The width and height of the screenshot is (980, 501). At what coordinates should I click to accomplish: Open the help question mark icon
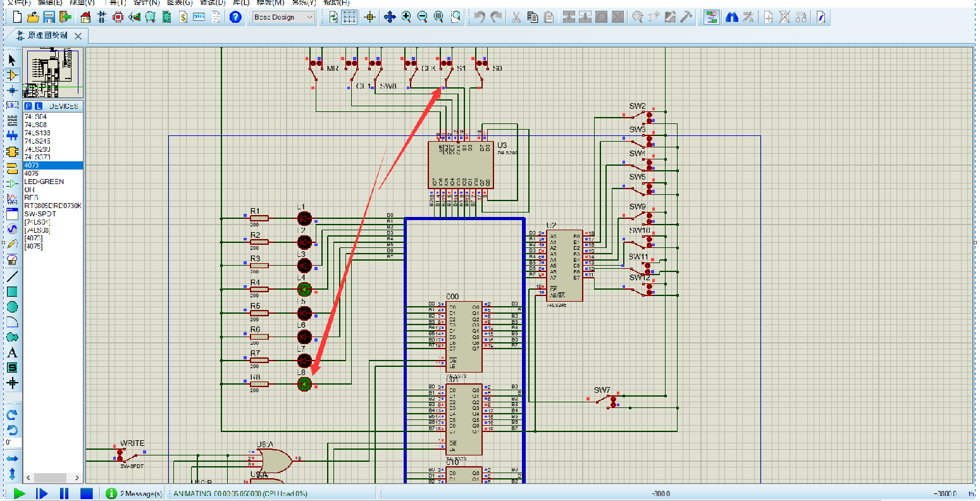pyautogui.click(x=235, y=17)
